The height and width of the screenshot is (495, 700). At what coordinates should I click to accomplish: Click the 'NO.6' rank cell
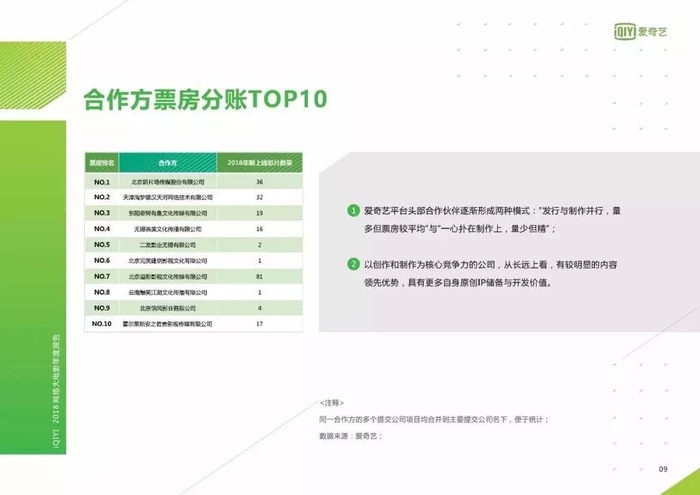click(102, 260)
